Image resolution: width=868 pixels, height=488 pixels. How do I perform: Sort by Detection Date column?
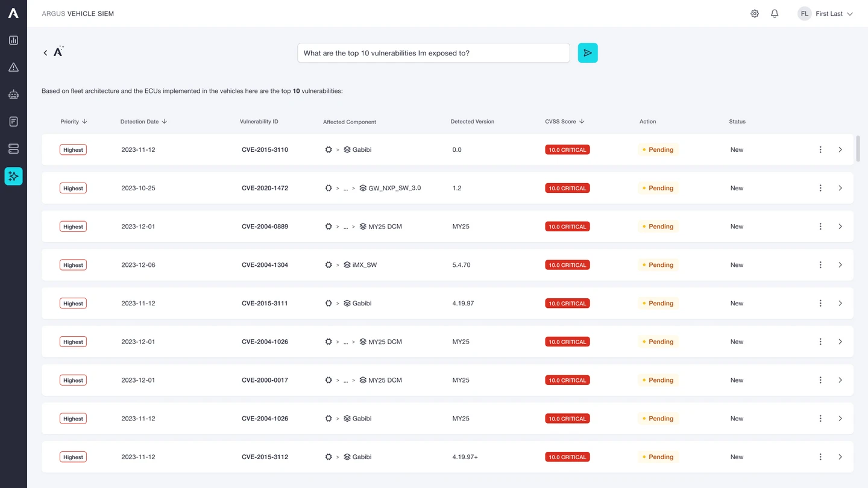[x=143, y=122]
